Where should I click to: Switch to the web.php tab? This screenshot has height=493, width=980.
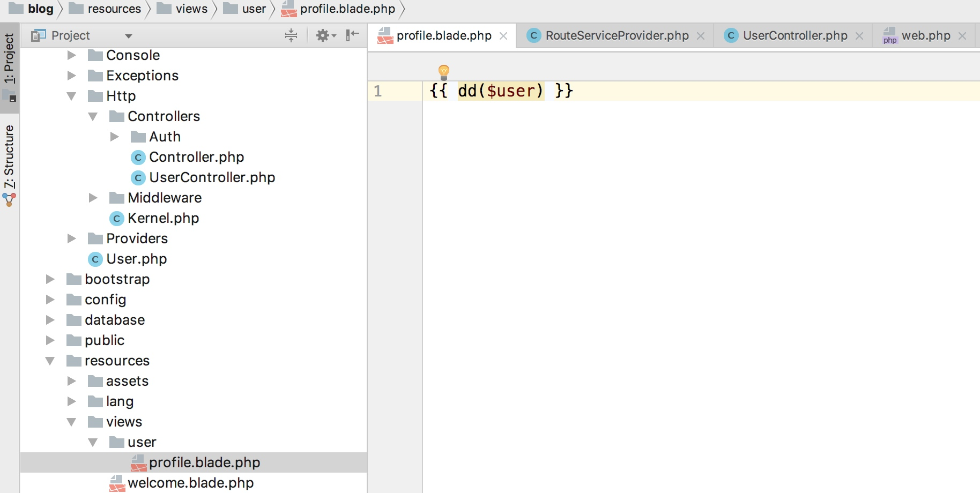[925, 35]
